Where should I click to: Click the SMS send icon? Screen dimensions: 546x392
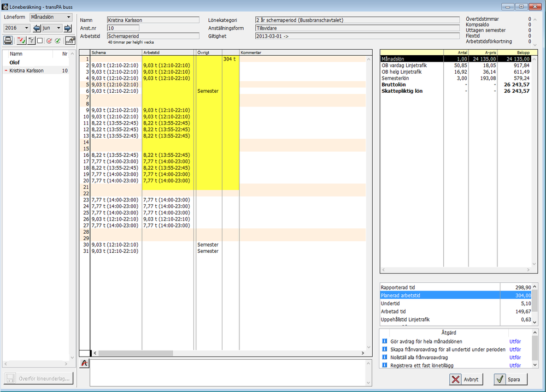(70, 41)
